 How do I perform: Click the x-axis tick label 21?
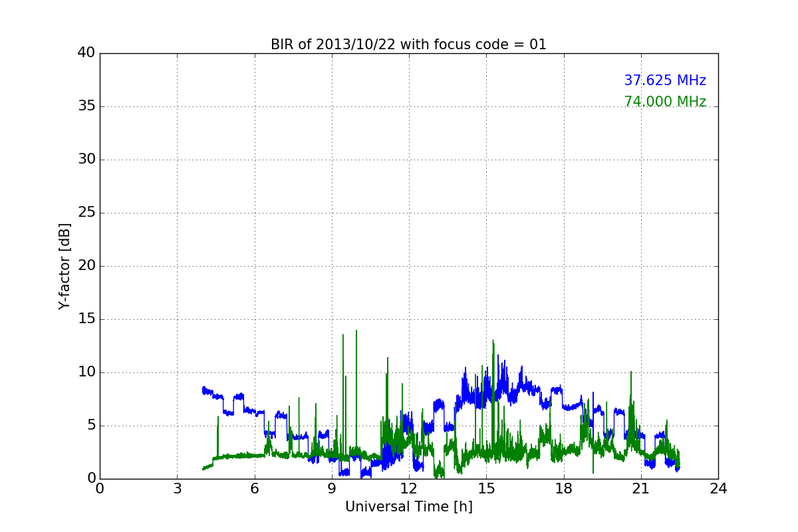point(641,489)
